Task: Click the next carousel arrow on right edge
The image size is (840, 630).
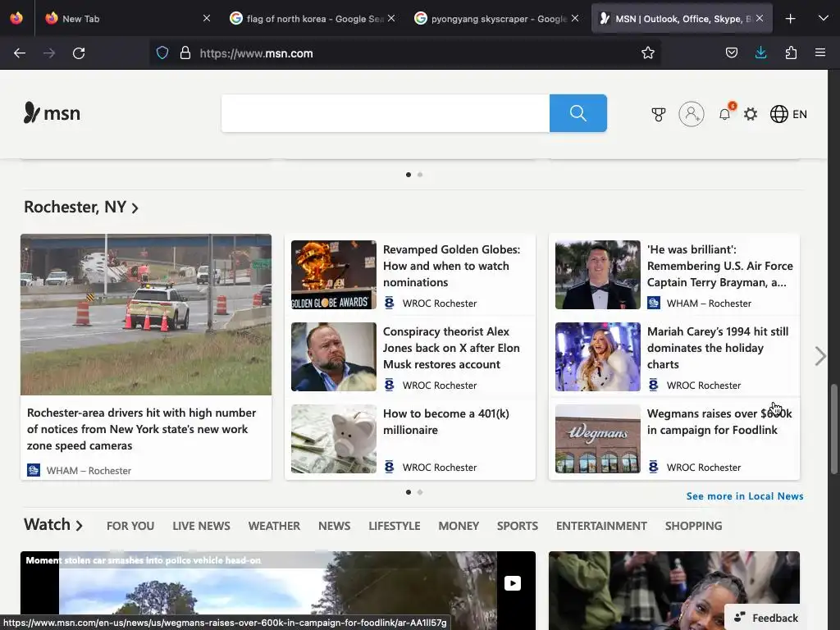Action: coord(820,356)
